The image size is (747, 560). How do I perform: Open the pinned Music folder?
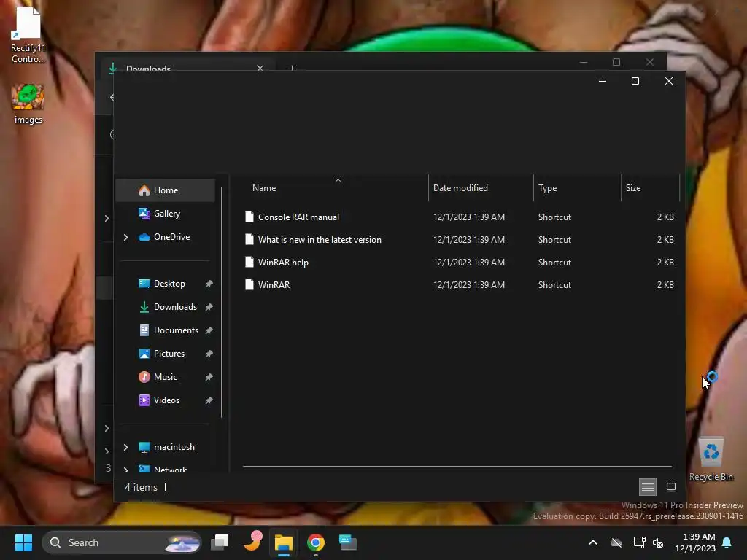tap(165, 377)
